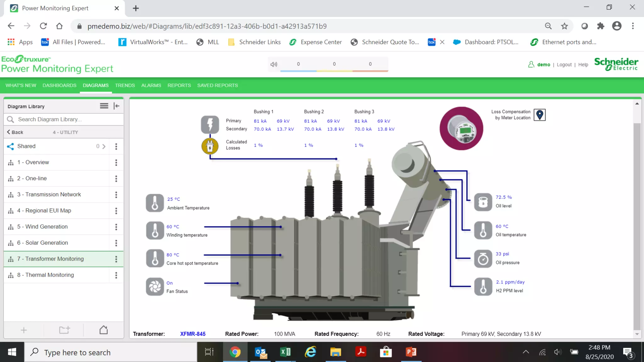Click the ambient temperature thermometer icon

click(x=155, y=203)
